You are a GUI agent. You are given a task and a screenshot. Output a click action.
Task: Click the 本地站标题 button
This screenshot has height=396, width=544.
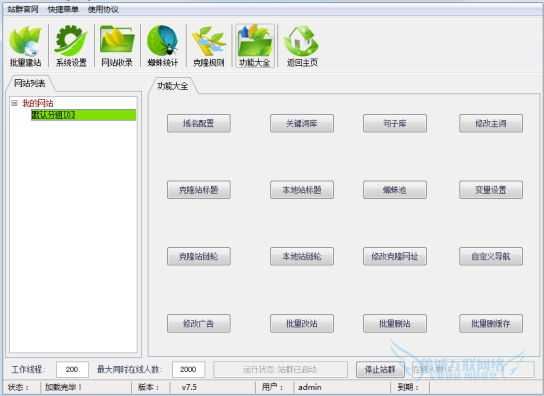coord(302,190)
